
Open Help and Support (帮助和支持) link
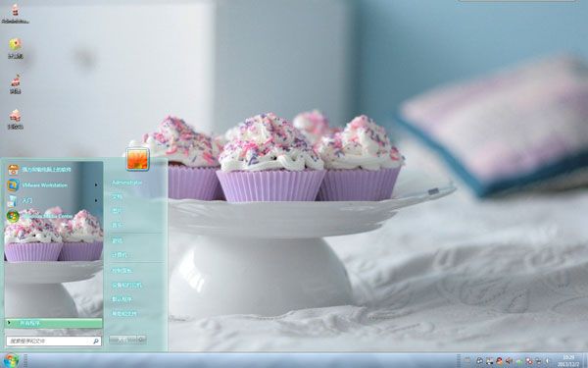click(x=124, y=313)
